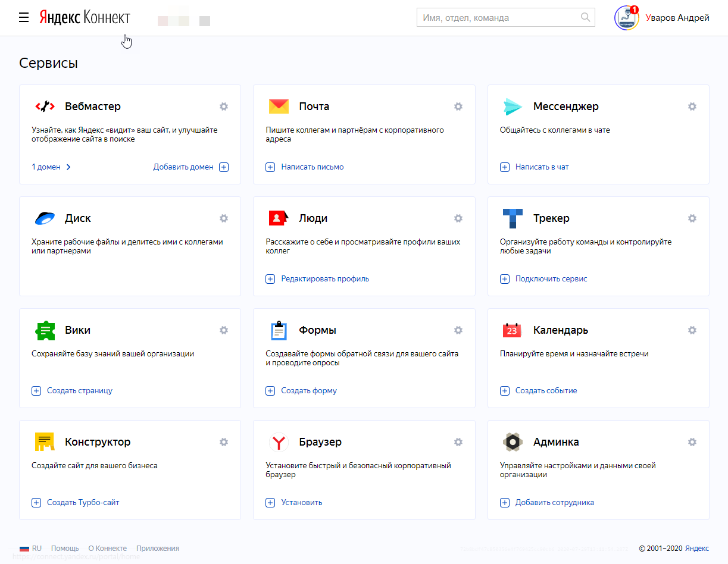Click the Диск card title
Image resolution: width=728 pixels, height=564 pixels.
[x=78, y=218]
